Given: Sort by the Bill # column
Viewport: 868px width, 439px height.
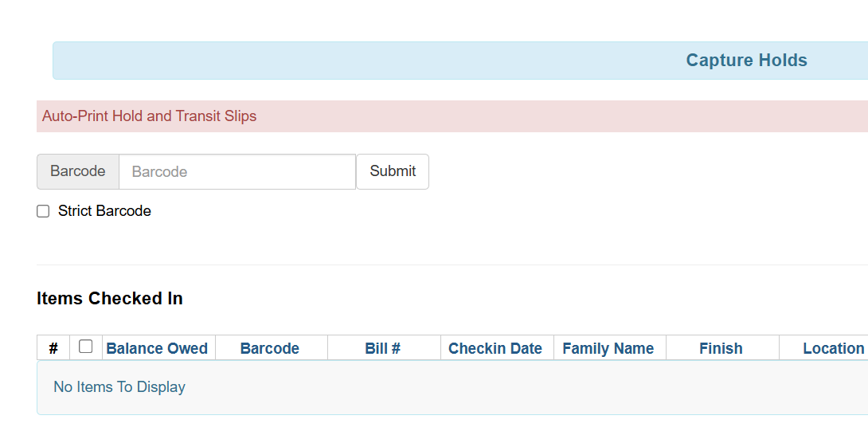Looking at the screenshot, I should (382, 349).
